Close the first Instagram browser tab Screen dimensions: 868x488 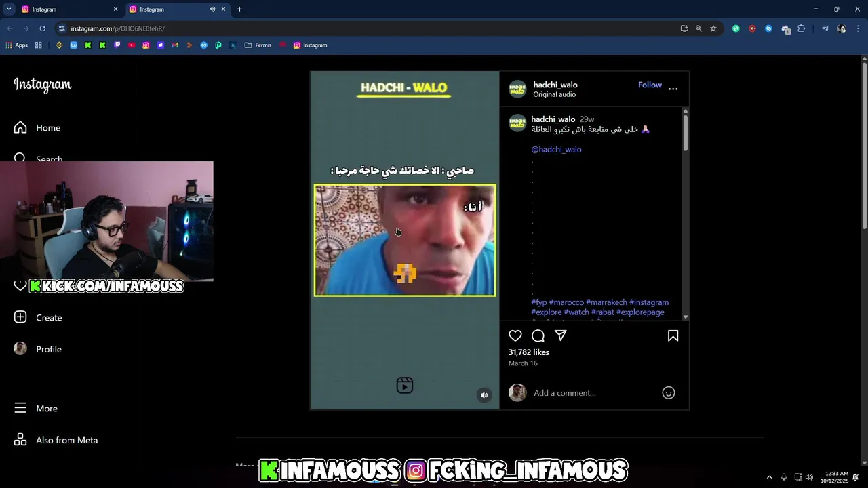(x=115, y=9)
